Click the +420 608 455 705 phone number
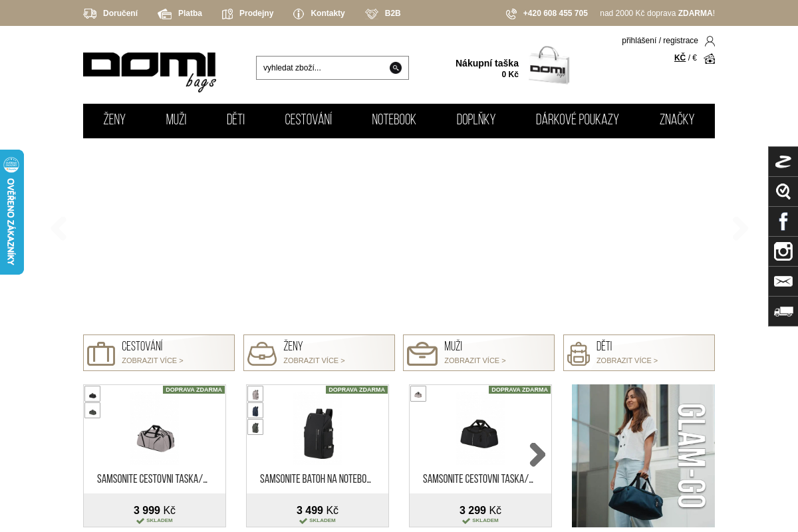798x532 pixels. 555,13
